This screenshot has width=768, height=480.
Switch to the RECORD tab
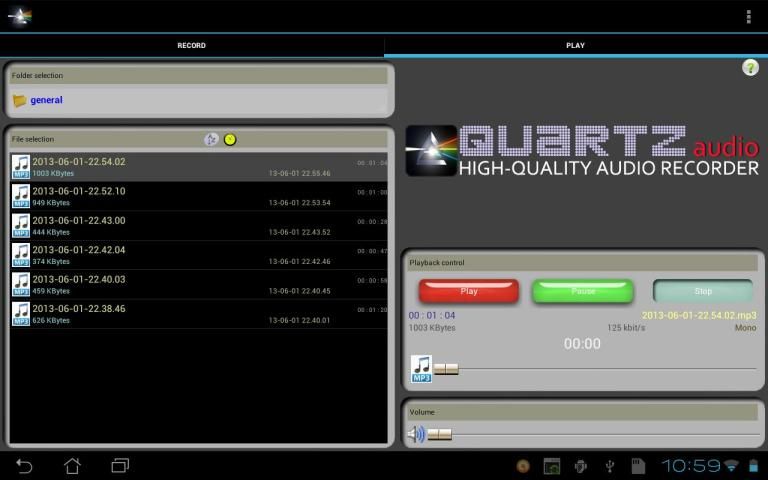tap(191, 45)
